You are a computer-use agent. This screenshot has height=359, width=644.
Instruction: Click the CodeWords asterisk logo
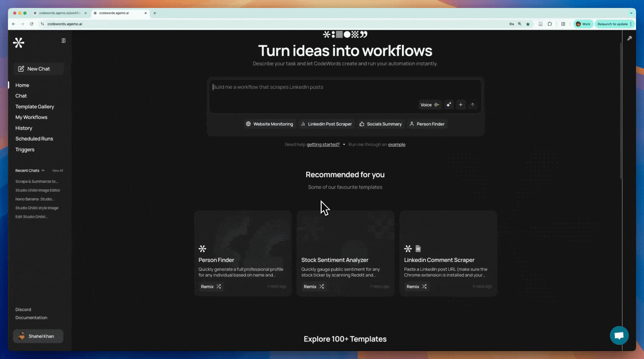(x=19, y=43)
